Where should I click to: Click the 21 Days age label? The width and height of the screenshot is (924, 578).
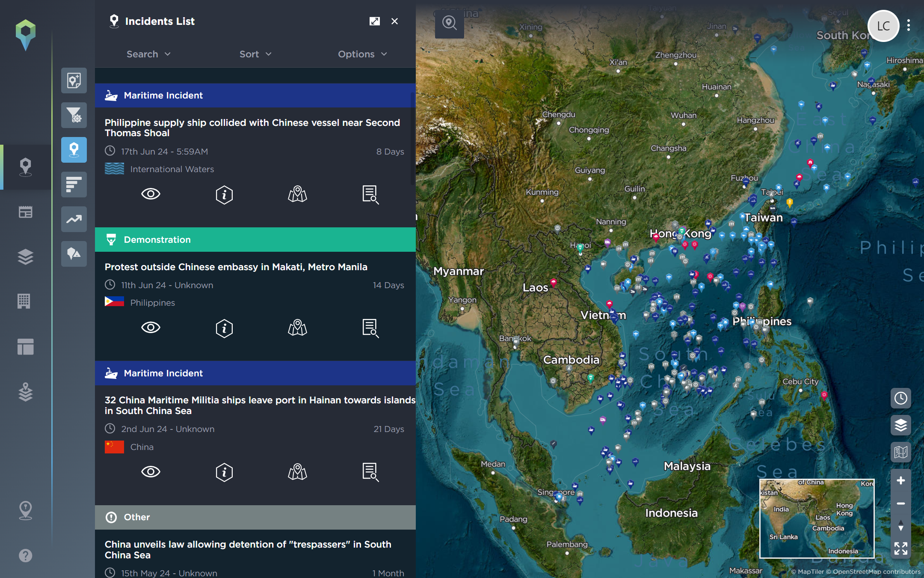[388, 429]
